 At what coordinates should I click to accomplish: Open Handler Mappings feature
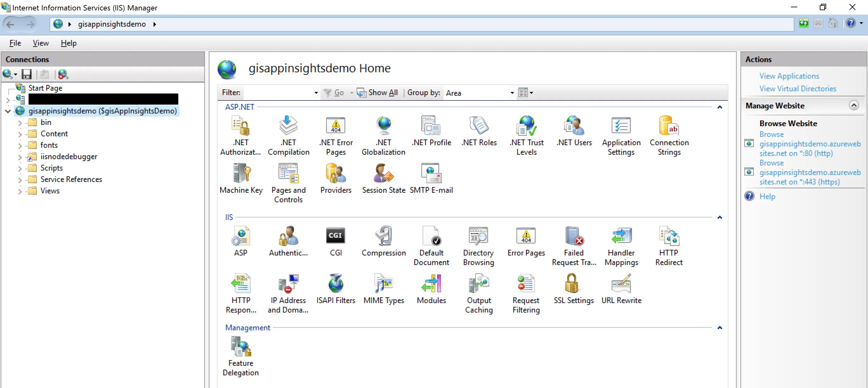click(x=621, y=246)
